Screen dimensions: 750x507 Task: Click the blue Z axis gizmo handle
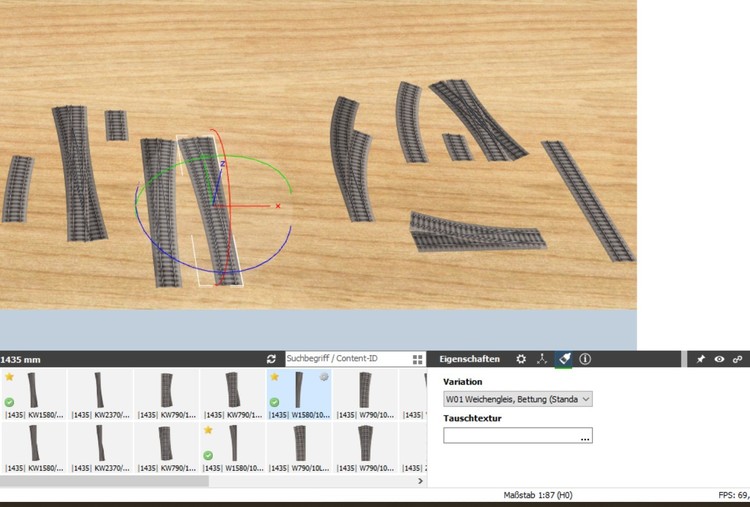pyautogui.click(x=222, y=164)
